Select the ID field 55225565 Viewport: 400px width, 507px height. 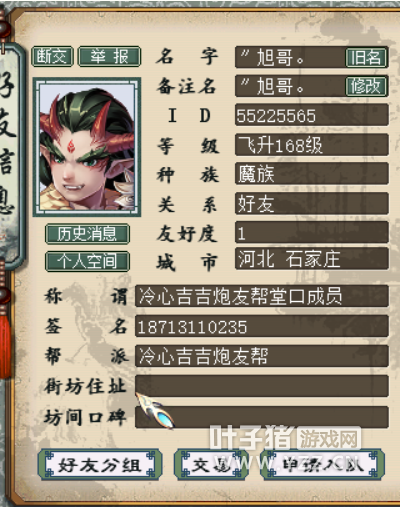(x=312, y=115)
